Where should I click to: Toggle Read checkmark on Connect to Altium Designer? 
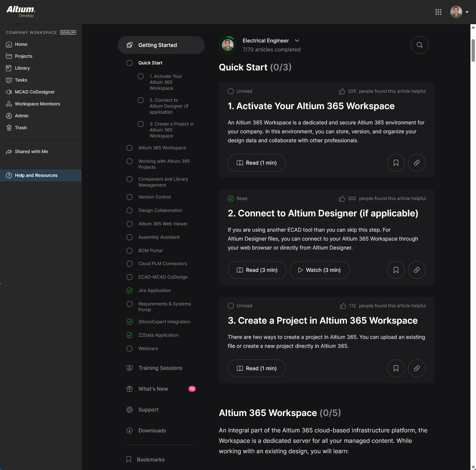pyautogui.click(x=231, y=199)
